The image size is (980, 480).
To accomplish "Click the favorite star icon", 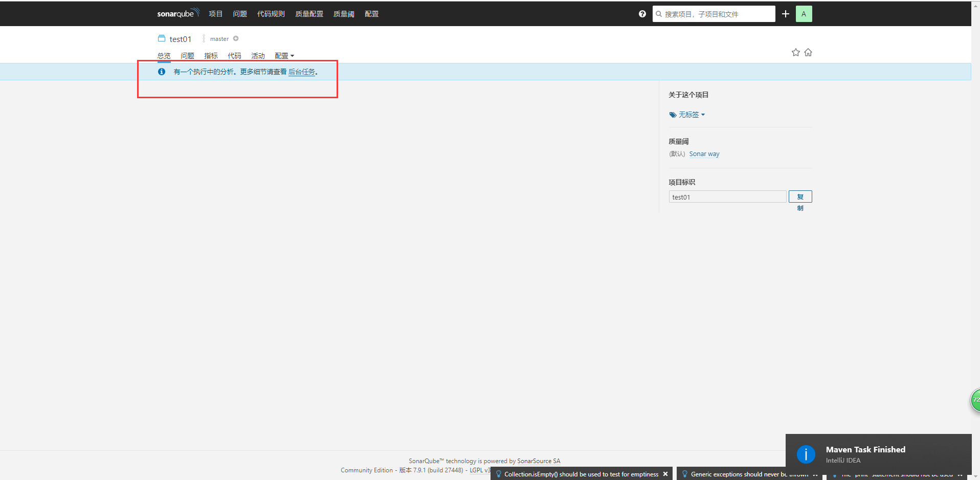I will [x=796, y=52].
